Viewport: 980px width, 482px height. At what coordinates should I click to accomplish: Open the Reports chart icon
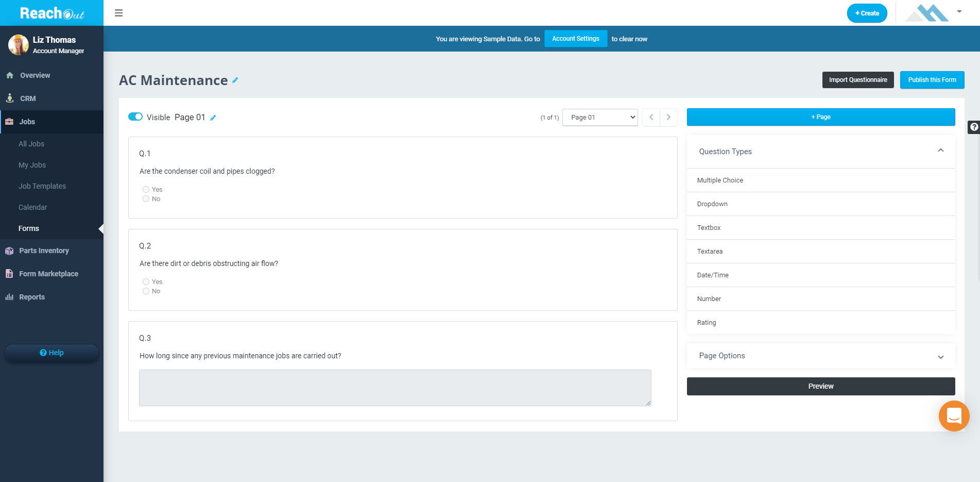tap(9, 297)
